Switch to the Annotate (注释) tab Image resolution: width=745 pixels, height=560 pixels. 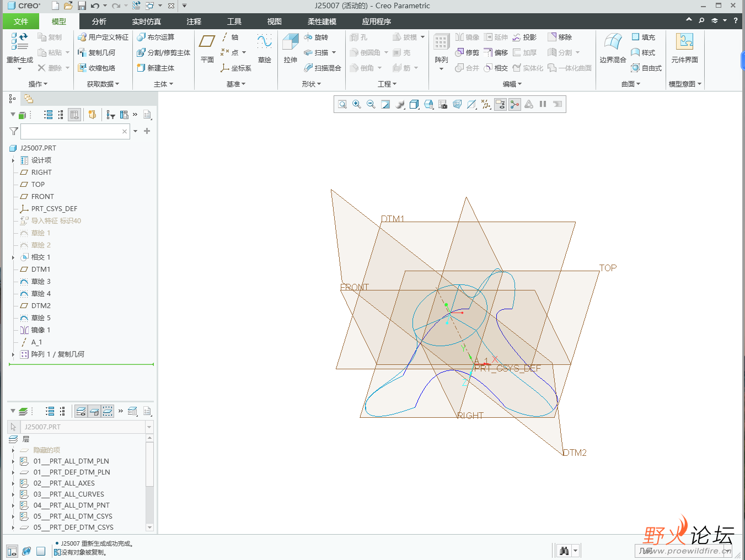pos(194,21)
